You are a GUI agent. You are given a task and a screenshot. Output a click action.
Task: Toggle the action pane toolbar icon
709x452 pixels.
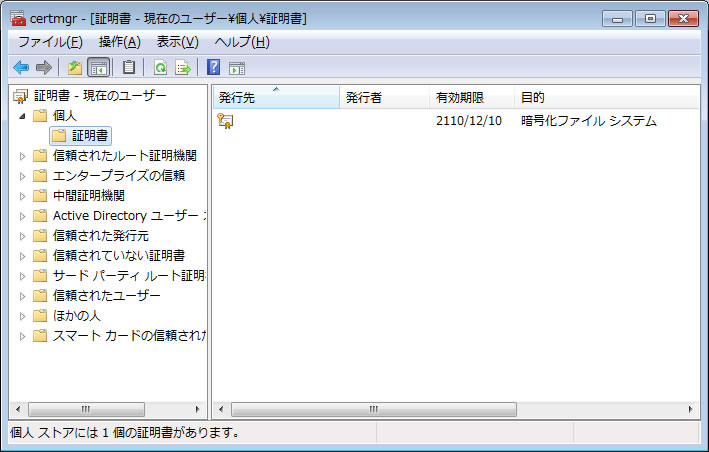(237, 68)
